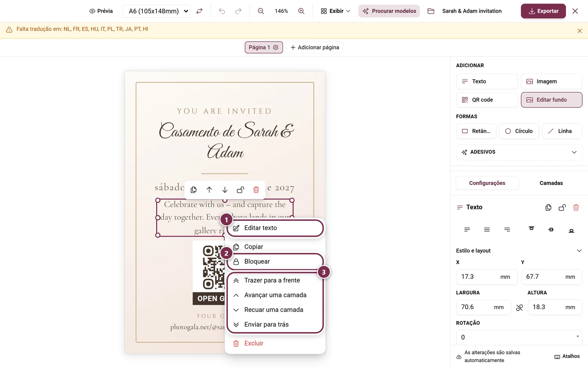Screen dimensions: 588x368
Task: Align text to the left
Action: coord(467,229)
